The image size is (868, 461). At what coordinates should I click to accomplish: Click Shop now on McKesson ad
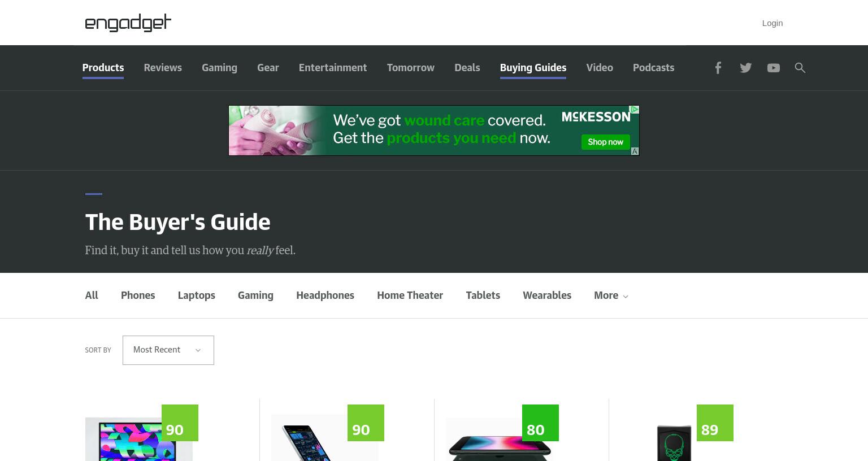click(605, 142)
